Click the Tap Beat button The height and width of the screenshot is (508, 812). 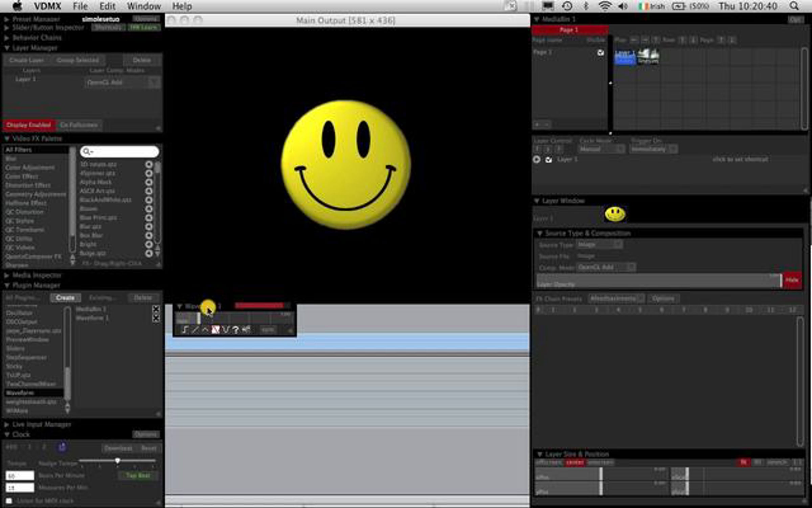click(x=138, y=475)
